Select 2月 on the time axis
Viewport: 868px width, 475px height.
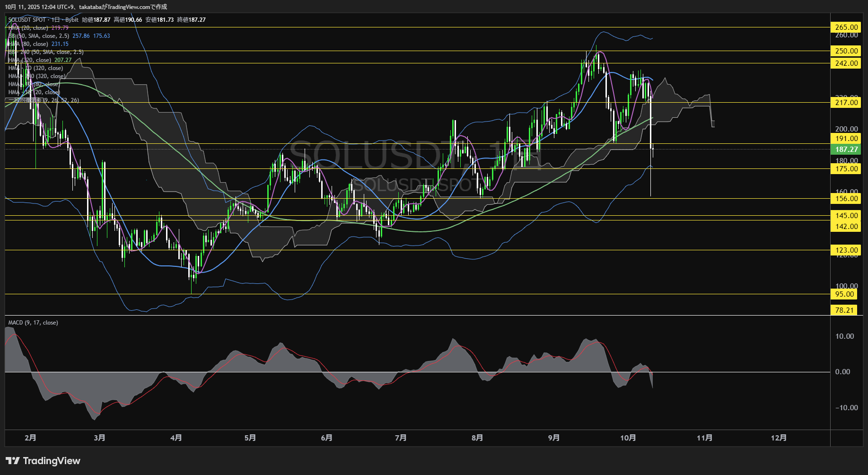30,438
